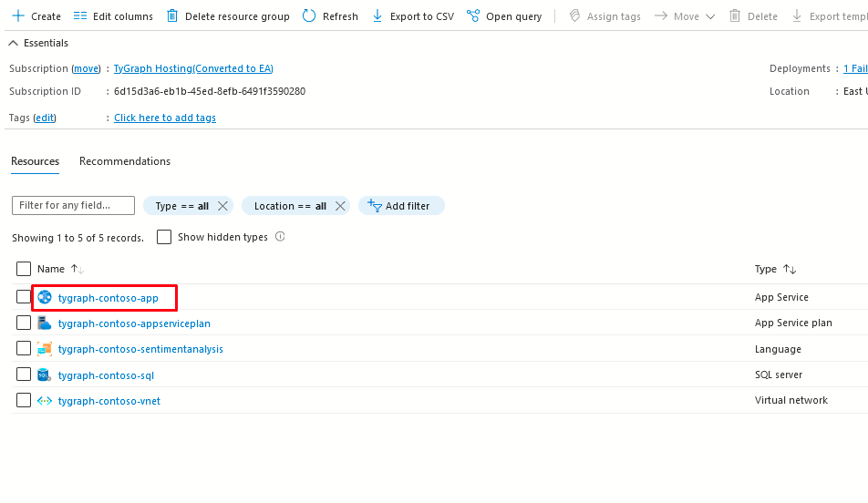The height and width of the screenshot is (503, 868).
Task: Click Add filter button
Action: tap(401, 206)
